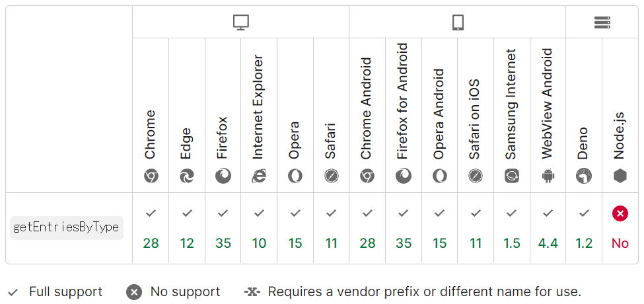Expand Firefox version 35 support cell
This screenshot has height=304, width=644.
coord(223,228)
